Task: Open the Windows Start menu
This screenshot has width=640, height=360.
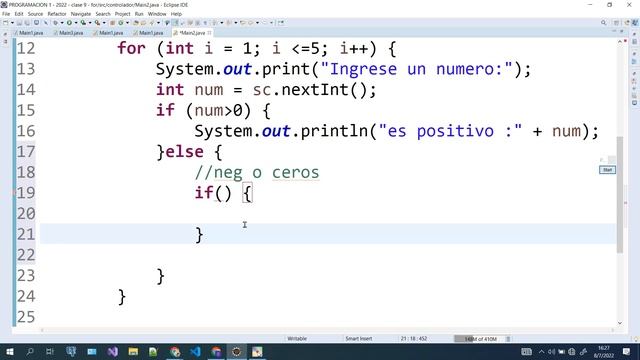Action: pyautogui.click(x=9, y=351)
